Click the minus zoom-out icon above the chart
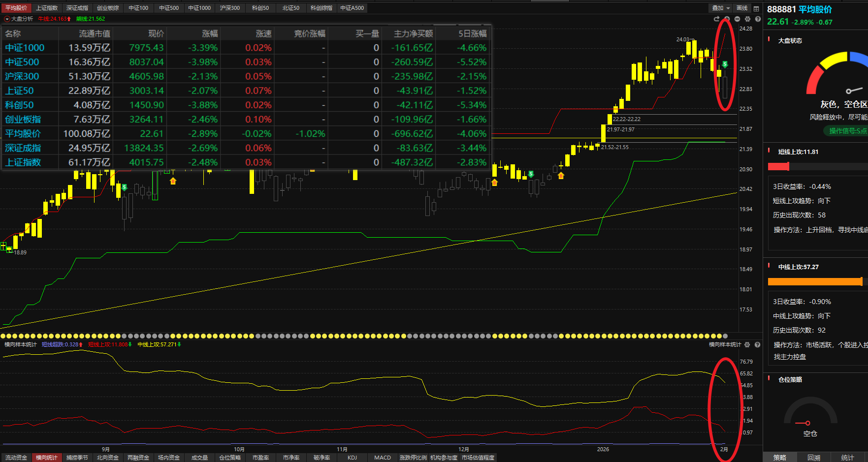Image resolution: width=868 pixels, height=462 pixels. point(737,19)
